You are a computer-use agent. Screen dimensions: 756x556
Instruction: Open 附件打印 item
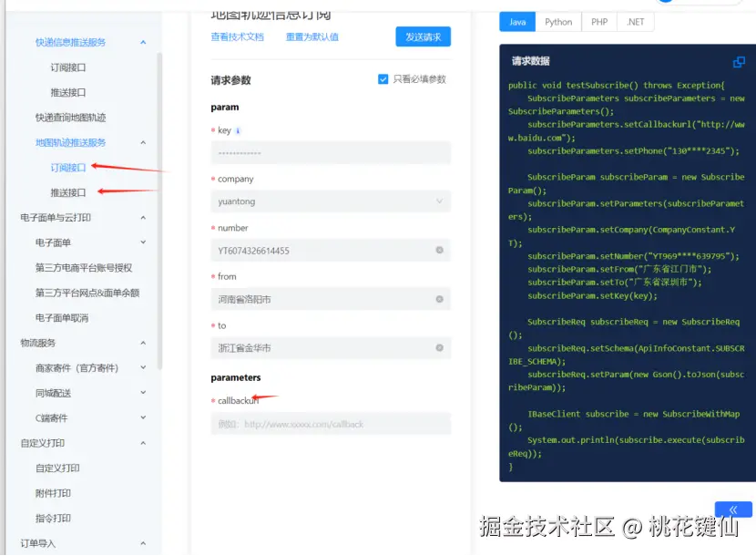point(53,493)
